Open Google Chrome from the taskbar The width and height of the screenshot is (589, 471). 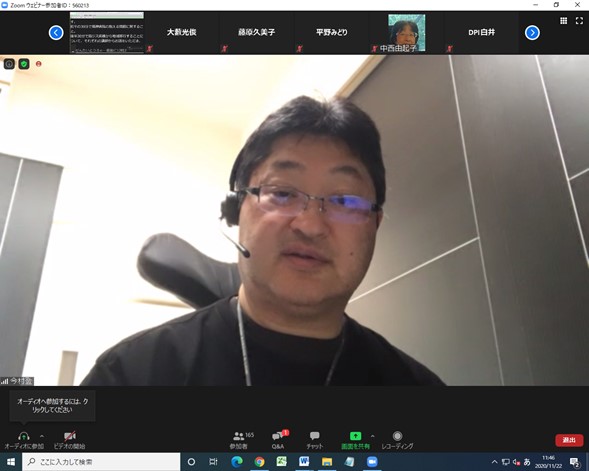pyautogui.click(x=259, y=462)
